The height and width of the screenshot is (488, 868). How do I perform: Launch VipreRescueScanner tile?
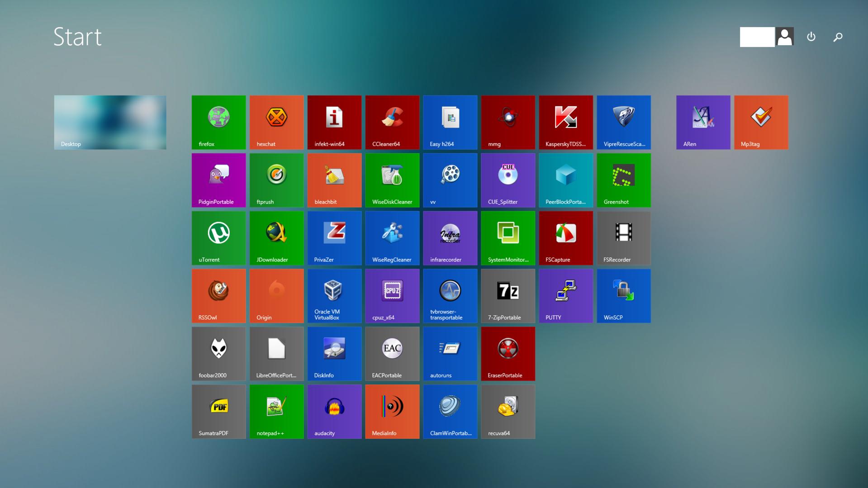pos(624,122)
